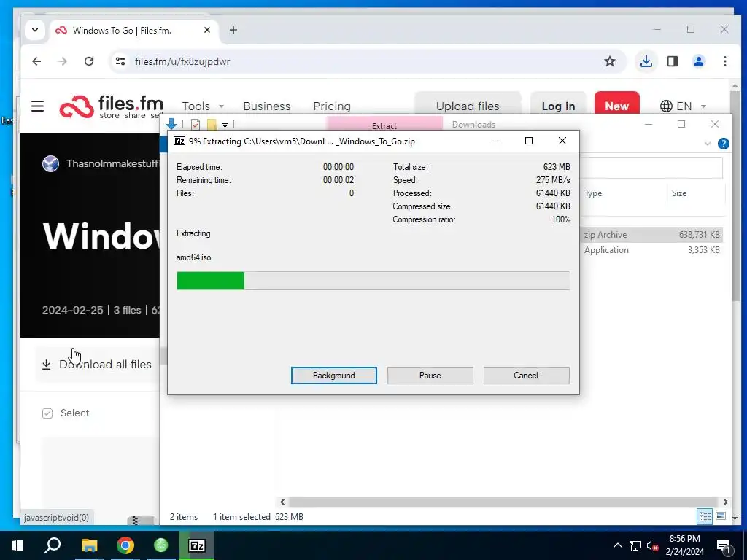
Task: Click the files.fm cloud logo
Action: click(x=76, y=106)
